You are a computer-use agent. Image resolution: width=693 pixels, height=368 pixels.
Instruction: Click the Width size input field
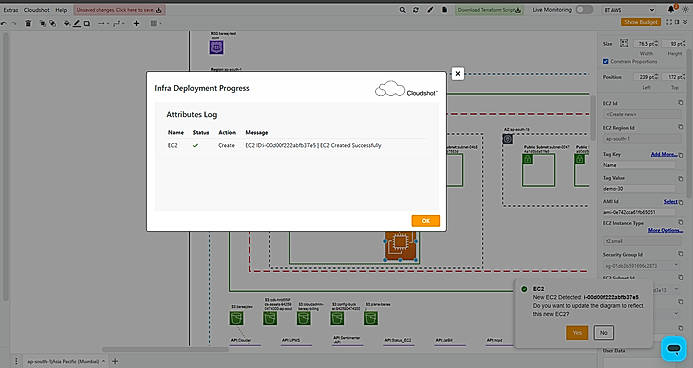[646, 44]
